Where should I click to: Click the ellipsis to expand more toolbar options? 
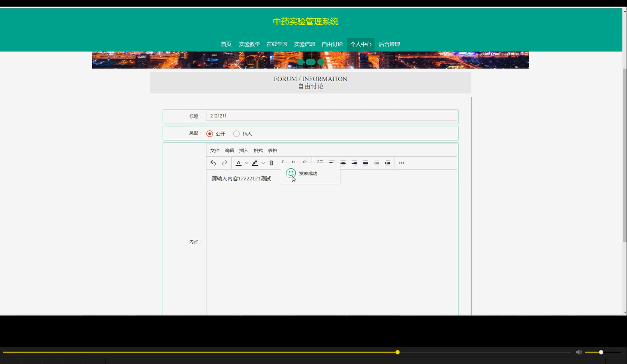pyautogui.click(x=401, y=163)
